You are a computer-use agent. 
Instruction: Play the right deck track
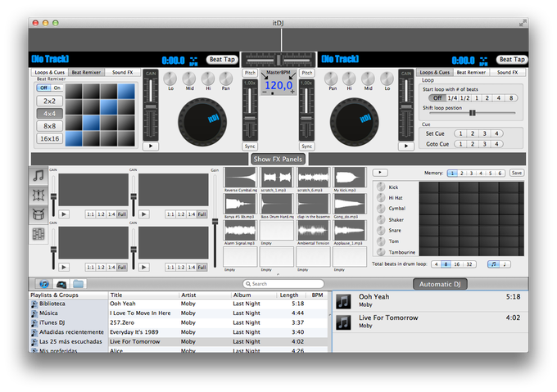pyautogui.click(x=406, y=146)
